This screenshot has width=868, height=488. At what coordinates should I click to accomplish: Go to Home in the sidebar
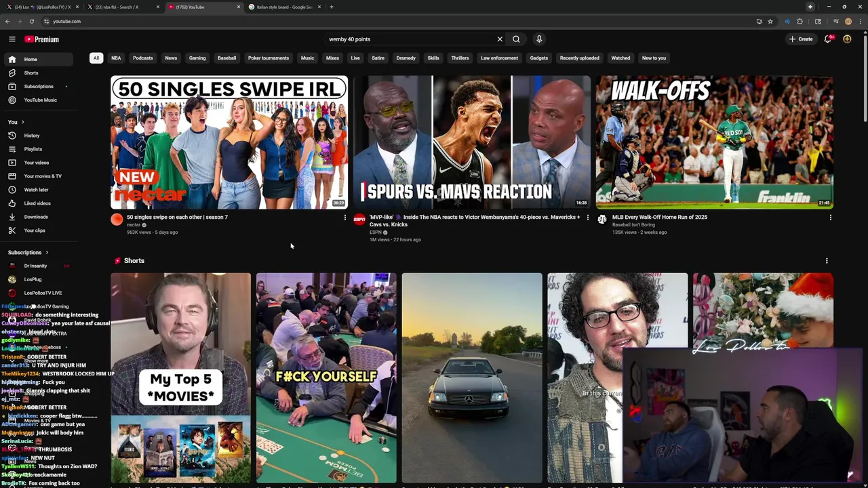click(x=37, y=59)
